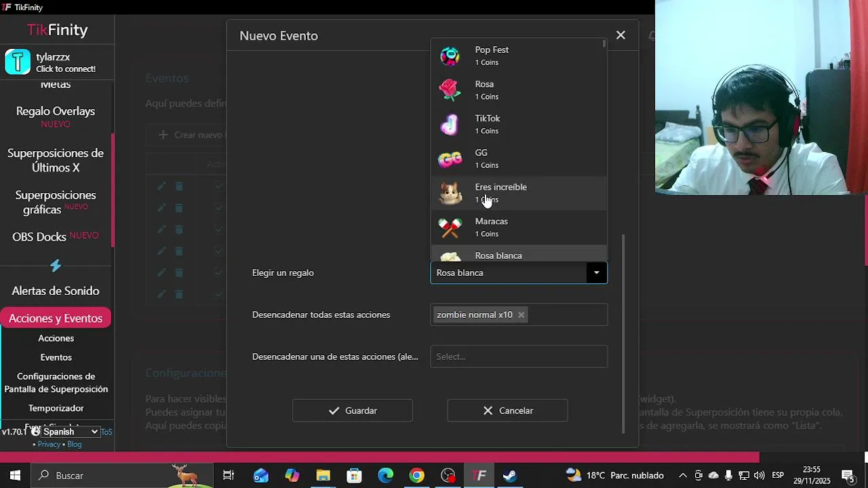This screenshot has height=488, width=868.
Task: Click the taskbar Buscar search box
Action: point(122,476)
